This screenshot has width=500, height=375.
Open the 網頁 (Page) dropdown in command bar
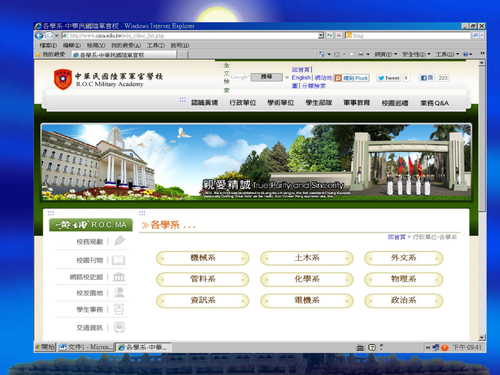click(x=386, y=54)
